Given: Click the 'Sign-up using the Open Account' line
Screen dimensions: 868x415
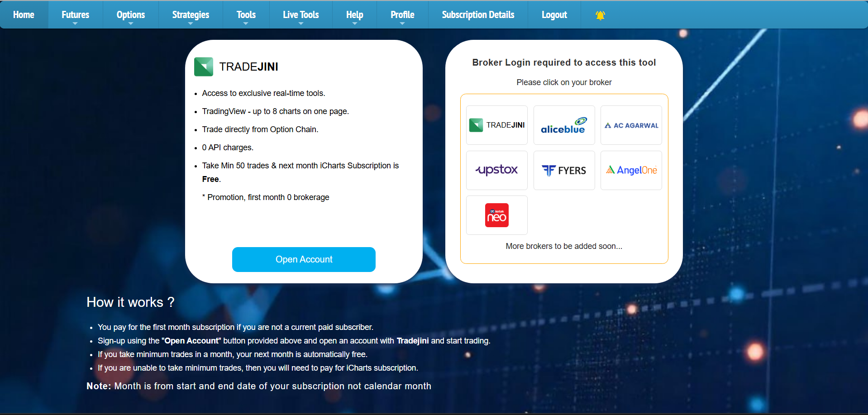Looking at the screenshot, I should [x=294, y=341].
